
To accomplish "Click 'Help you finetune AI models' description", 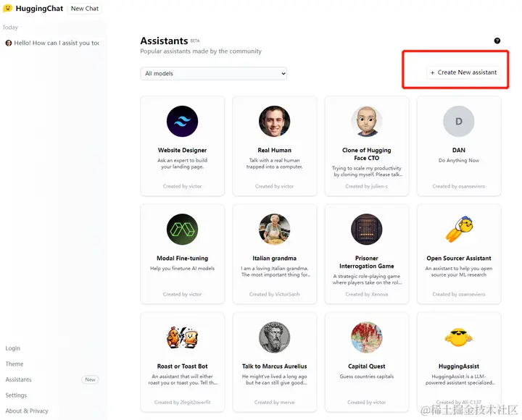I will 183,269.
